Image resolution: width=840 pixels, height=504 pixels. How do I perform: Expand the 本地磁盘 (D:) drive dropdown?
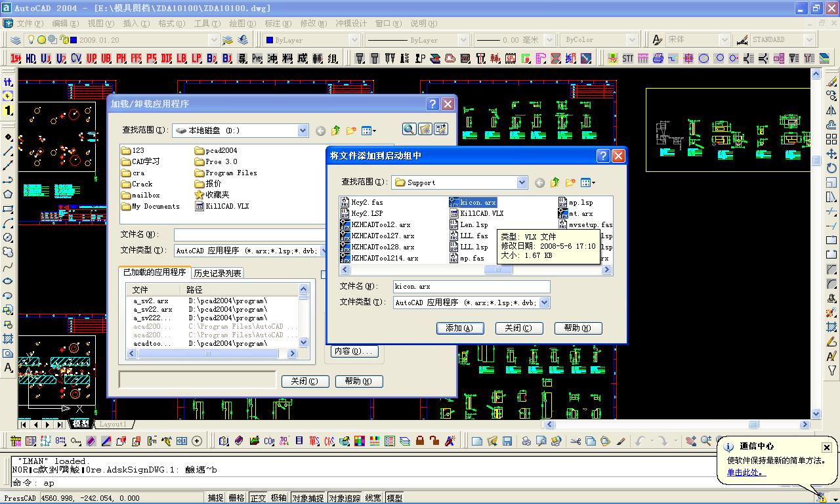pyautogui.click(x=303, y=131)
